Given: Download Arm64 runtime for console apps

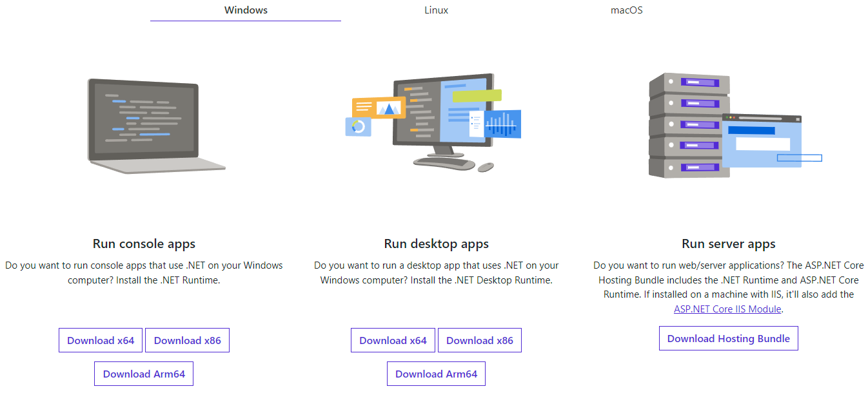Looking at the screenshot, I should 144,374.
